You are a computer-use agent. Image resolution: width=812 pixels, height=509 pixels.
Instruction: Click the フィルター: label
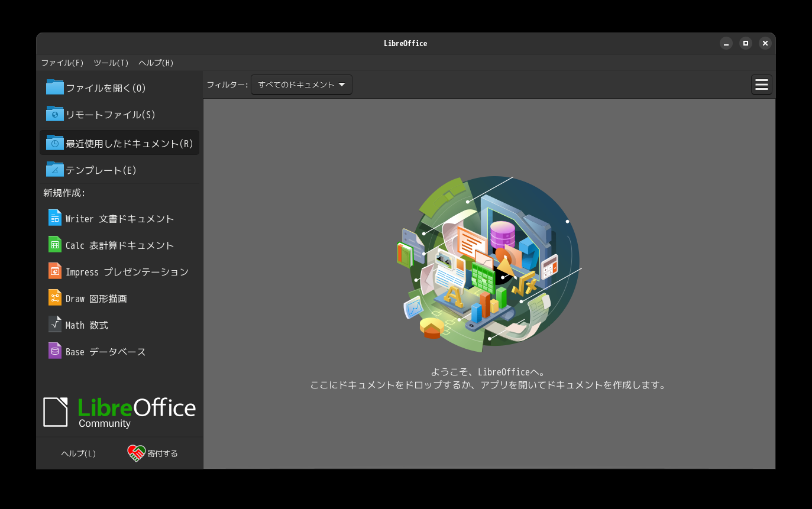[228, 85]
